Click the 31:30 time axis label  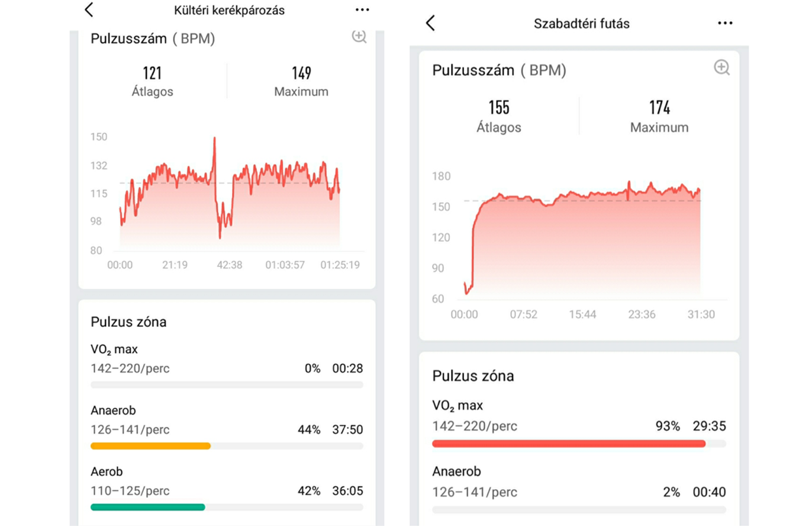tap(701, 314)
